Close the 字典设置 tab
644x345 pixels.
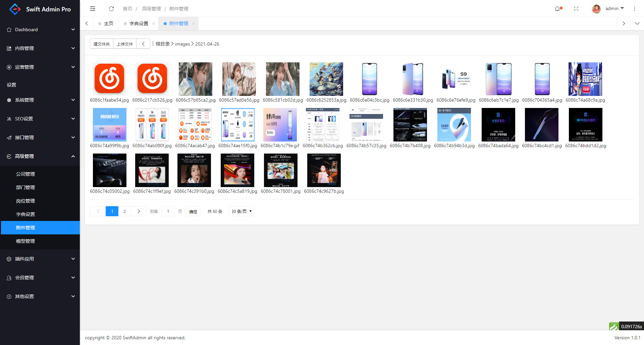[153, 23]
